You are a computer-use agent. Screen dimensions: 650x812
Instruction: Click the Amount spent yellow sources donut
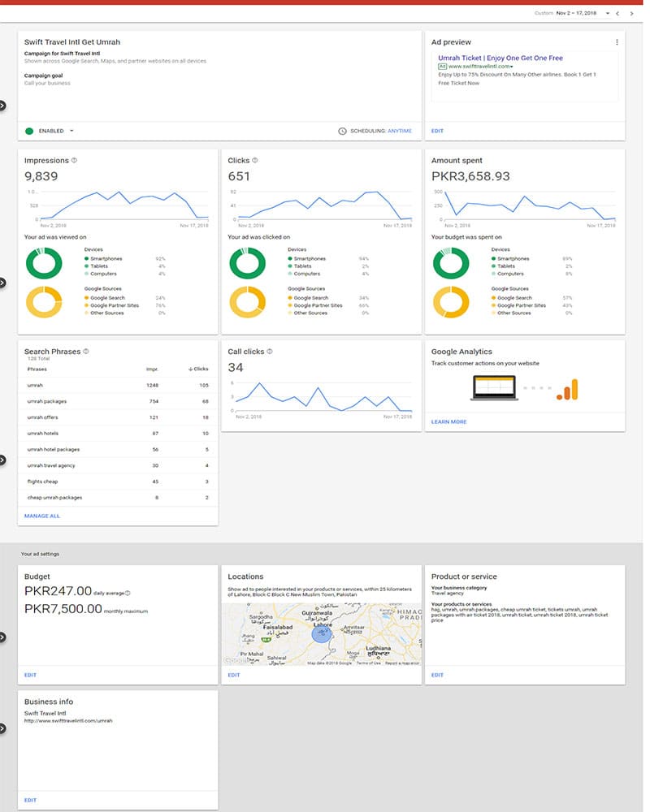[451, 302]
